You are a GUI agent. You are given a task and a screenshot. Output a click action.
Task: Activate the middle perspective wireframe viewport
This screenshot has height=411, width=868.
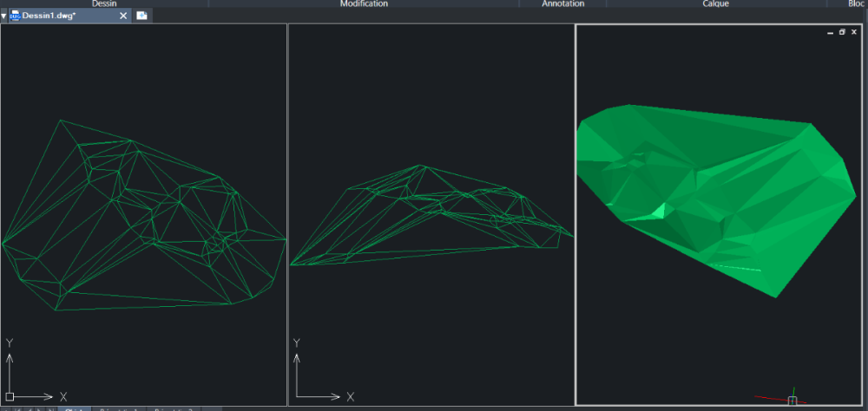[x=431, y=215]
